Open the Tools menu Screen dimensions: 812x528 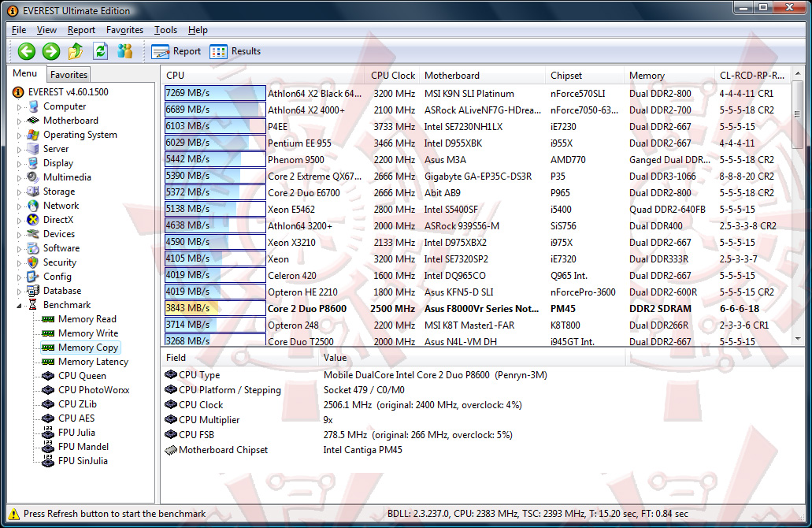165,30
